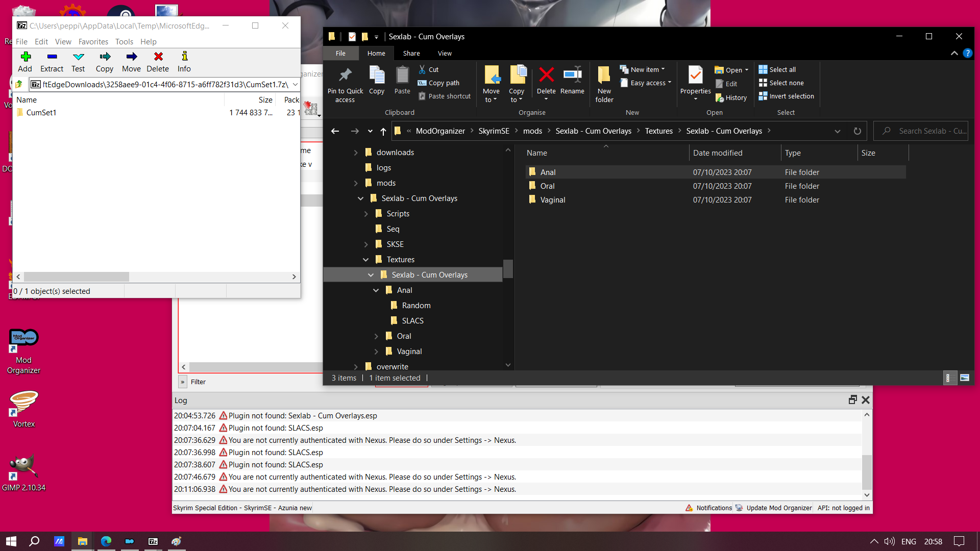Click Copy path in the Clipboard group

439,83
